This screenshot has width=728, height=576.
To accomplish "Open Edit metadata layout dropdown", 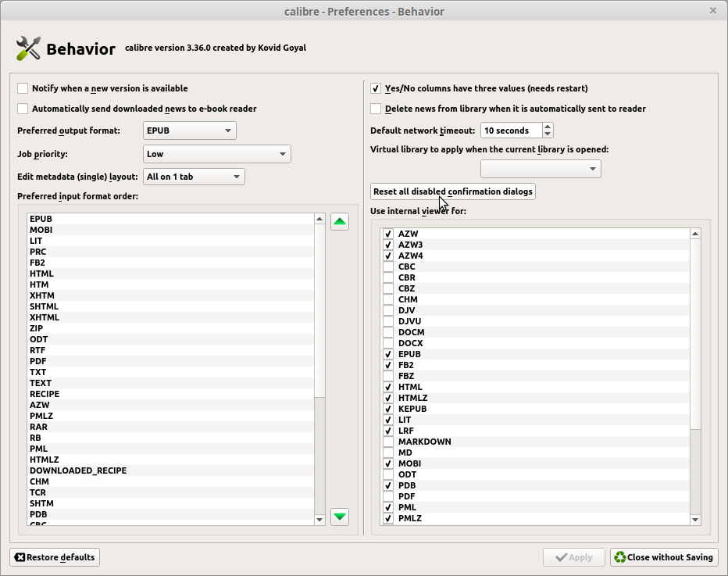I will [194, 177].
